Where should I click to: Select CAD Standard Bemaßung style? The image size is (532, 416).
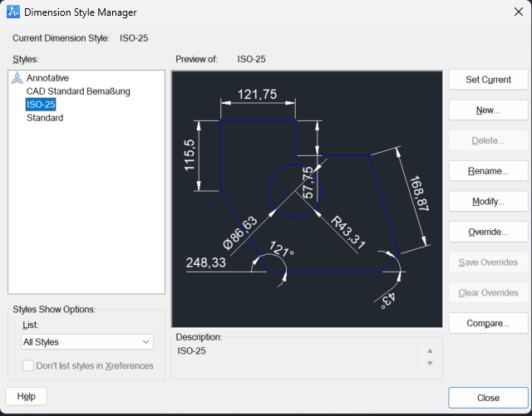(x=78, y=91)
